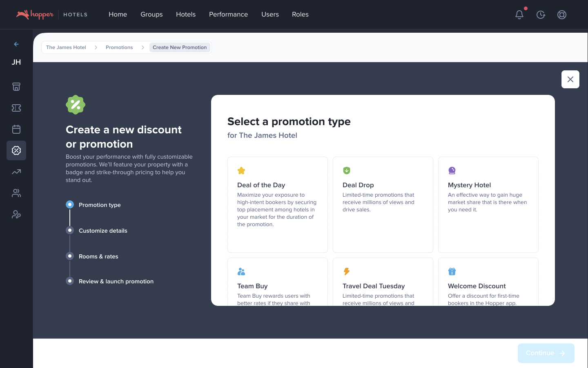588x368 pixels.
Task: Click The James Hotel breadcrumb
Action: click(x=66, y=47)
